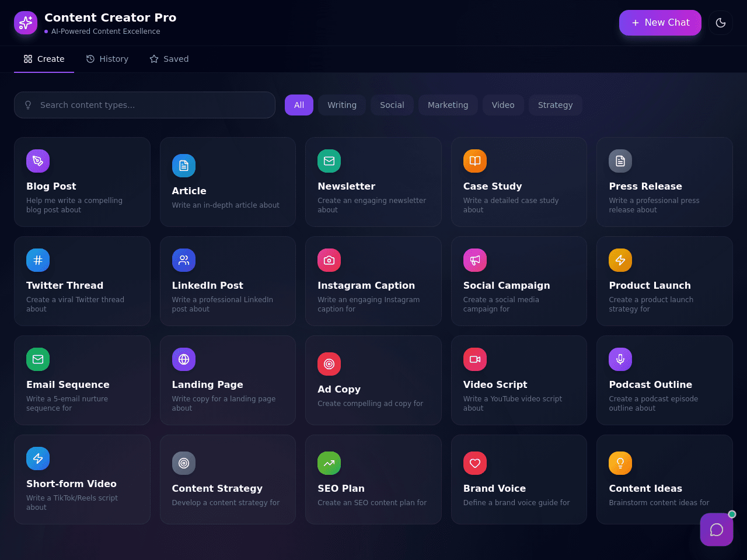Image resolution: width=747 pixels, height=560 pixels.
Task: Click the Case Study book icon
Action: (x=475, y=161)
